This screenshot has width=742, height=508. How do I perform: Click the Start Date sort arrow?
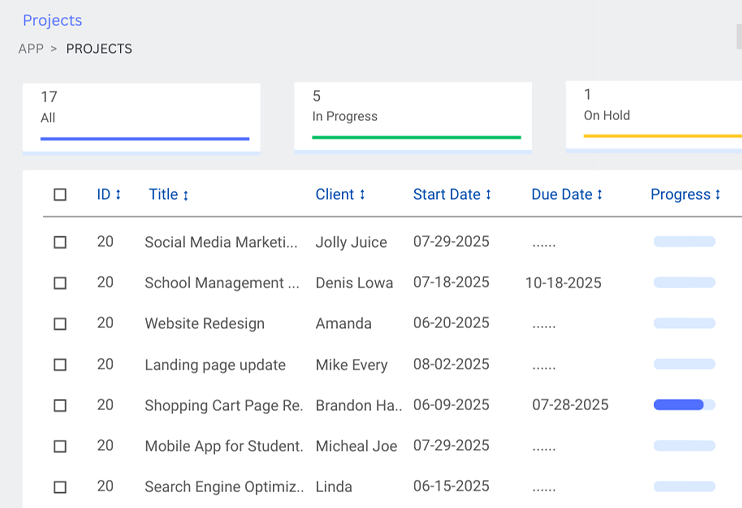(488, 195)
